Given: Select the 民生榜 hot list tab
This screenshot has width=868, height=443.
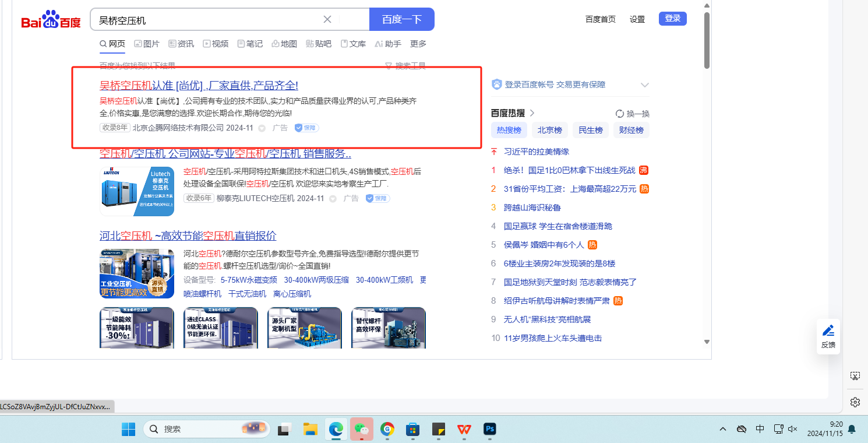Looking at the screenshot, I should click(591, 130).
